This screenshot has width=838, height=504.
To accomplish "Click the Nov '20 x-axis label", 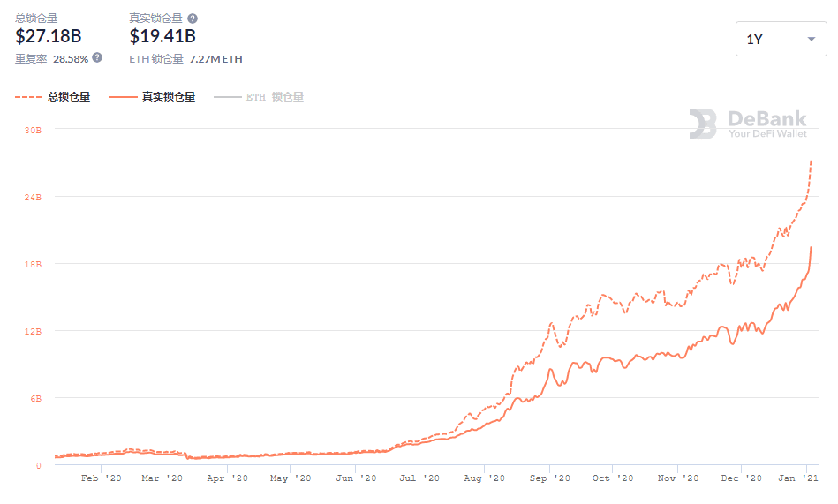I will pyautogui.click(x=677, y=478).
